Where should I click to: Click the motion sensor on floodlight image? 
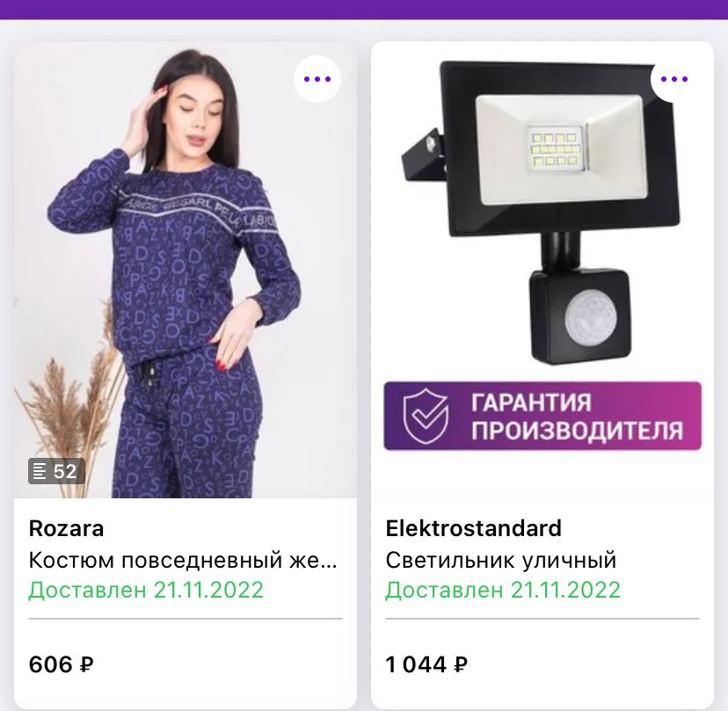tap(580, 316)
